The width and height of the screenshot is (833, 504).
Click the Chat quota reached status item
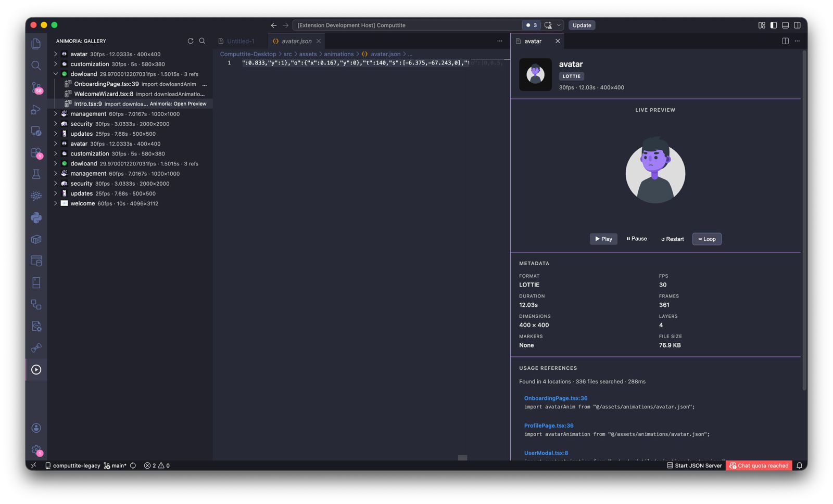coord(759,466)
